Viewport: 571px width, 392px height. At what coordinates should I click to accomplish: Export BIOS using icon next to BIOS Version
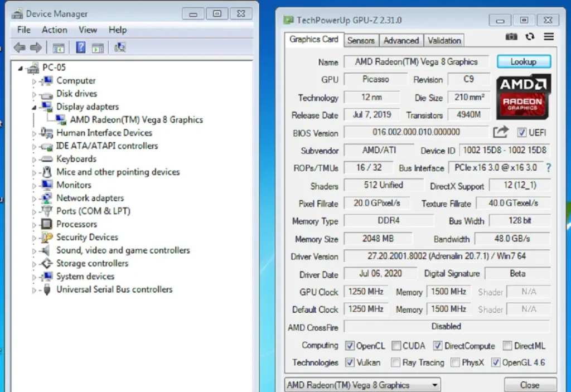[501, 133]
